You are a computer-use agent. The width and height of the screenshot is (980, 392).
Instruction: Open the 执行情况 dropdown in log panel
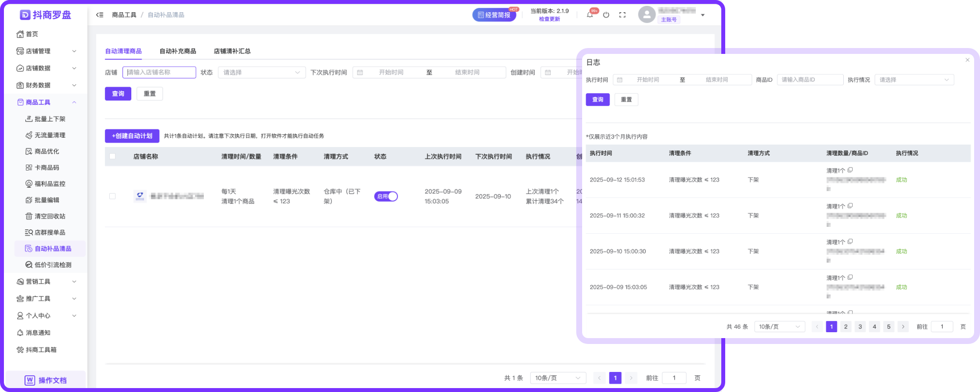914,80
